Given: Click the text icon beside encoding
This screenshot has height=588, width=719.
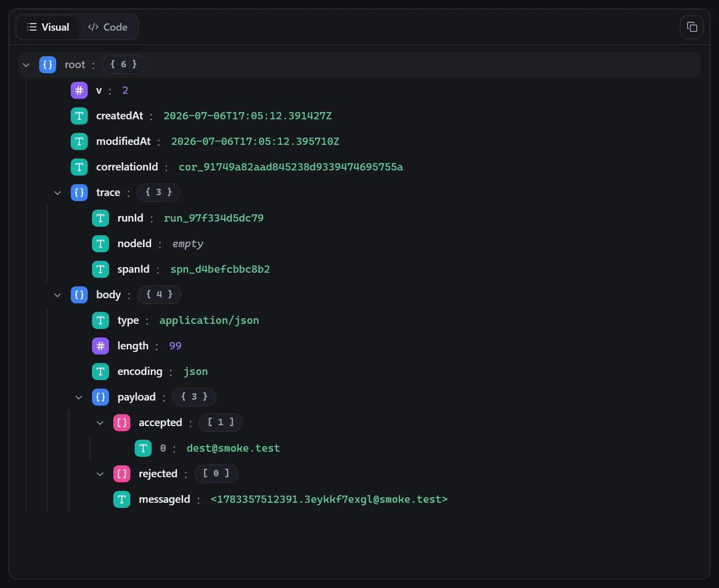Looking at the screenshot, I should (x=101, y=372).
